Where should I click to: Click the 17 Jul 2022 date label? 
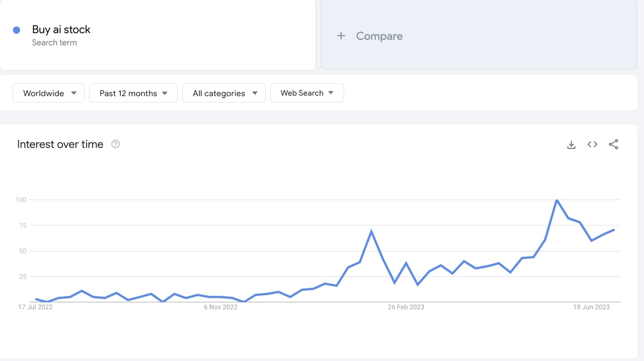35,307
